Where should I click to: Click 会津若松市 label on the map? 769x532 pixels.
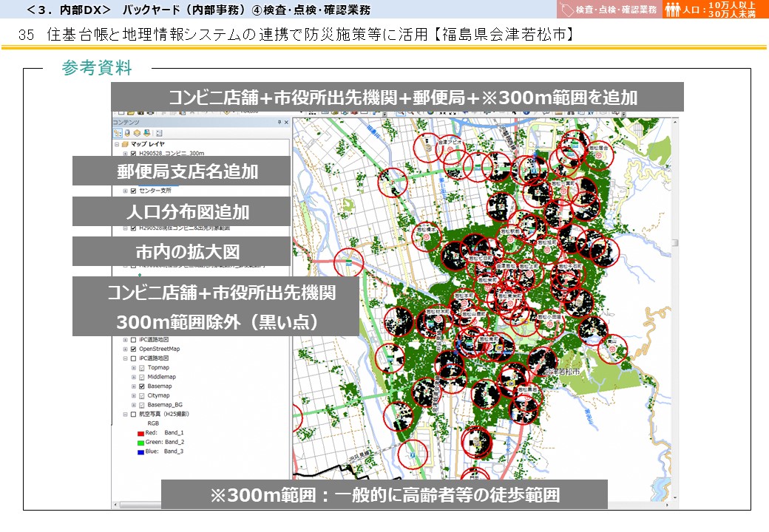click(563, 372)
